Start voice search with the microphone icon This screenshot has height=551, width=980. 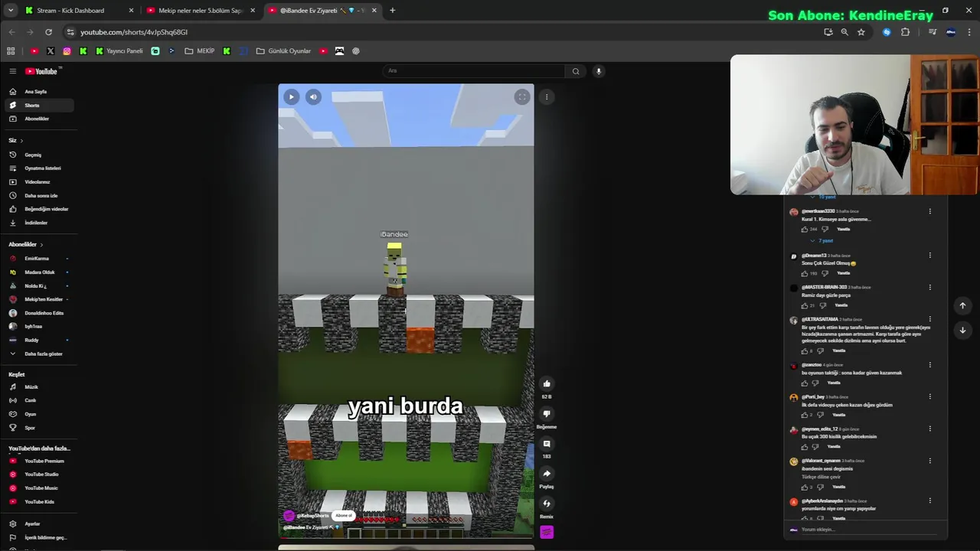point(599,71)
